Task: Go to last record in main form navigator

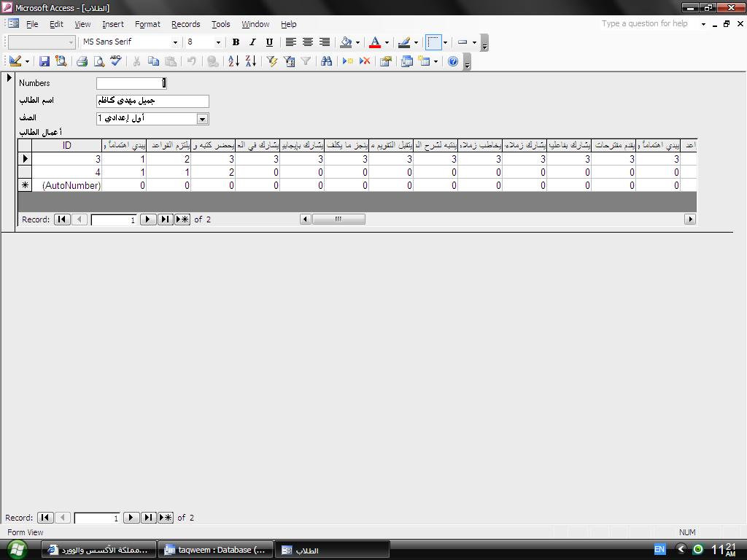Action: pos(148,518)
